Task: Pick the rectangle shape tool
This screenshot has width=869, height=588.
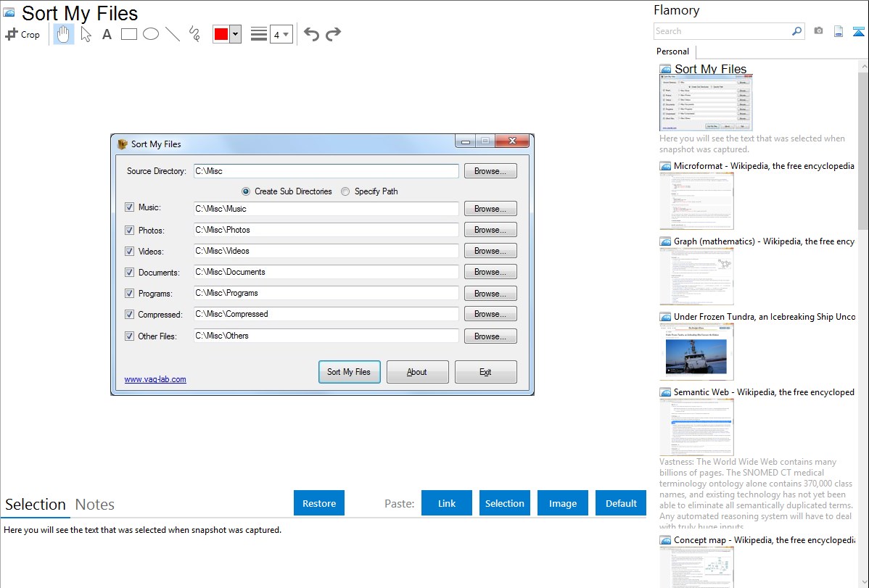Action: [129, 34]
